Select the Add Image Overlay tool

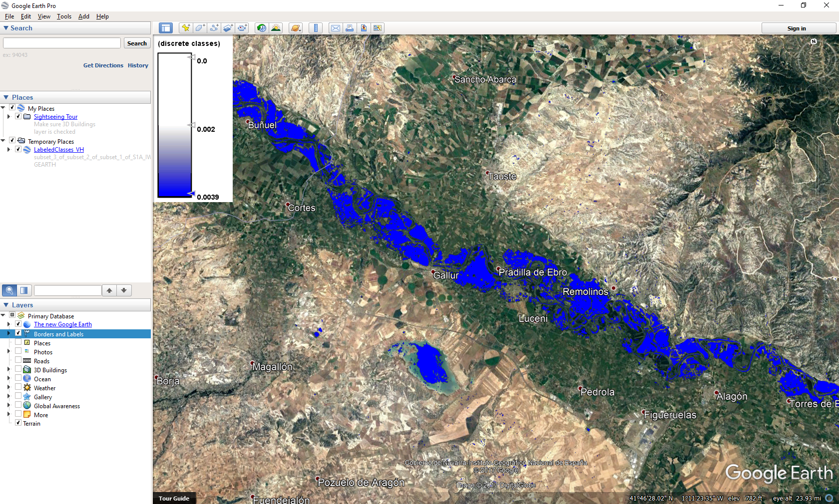pyautogui.click(x=228, y=28)
